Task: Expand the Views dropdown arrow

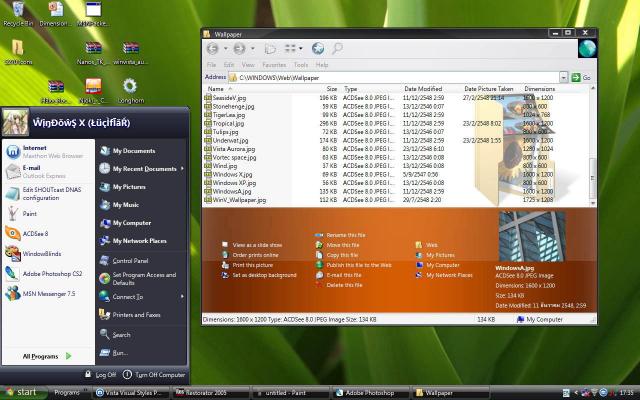Action: point(301,49)
